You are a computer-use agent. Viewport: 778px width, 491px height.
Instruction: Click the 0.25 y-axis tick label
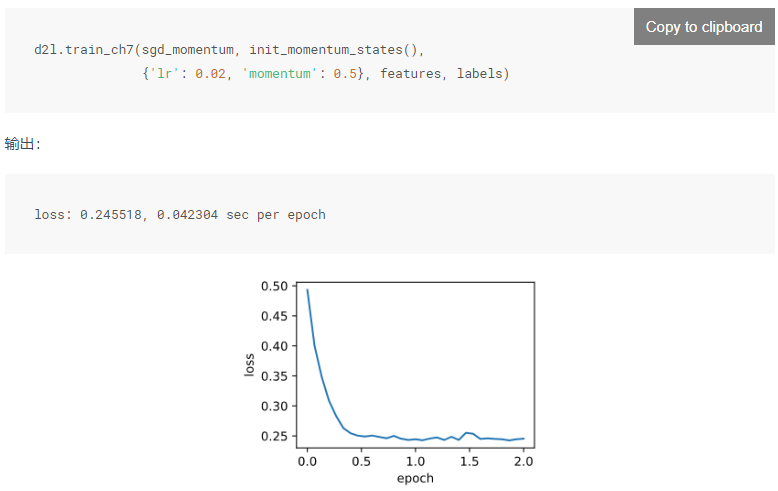click(x=274, y=436)
